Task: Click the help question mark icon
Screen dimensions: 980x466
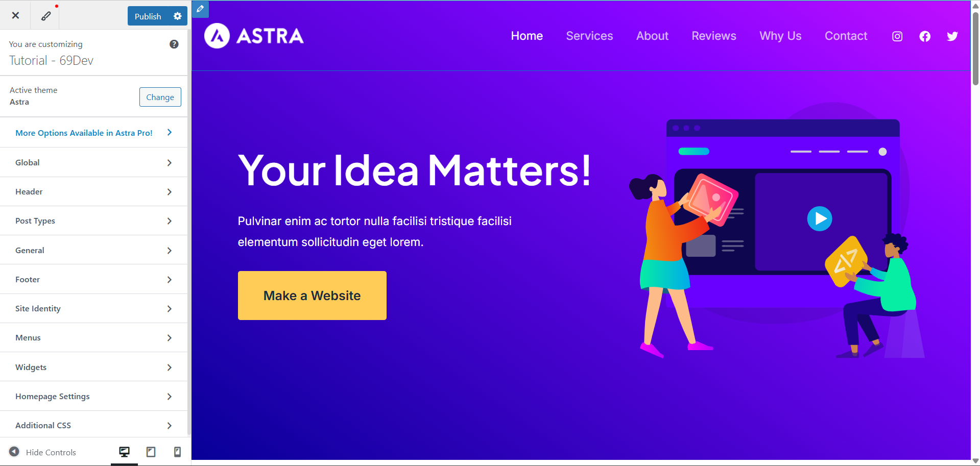Action: [x=174, y=44]
